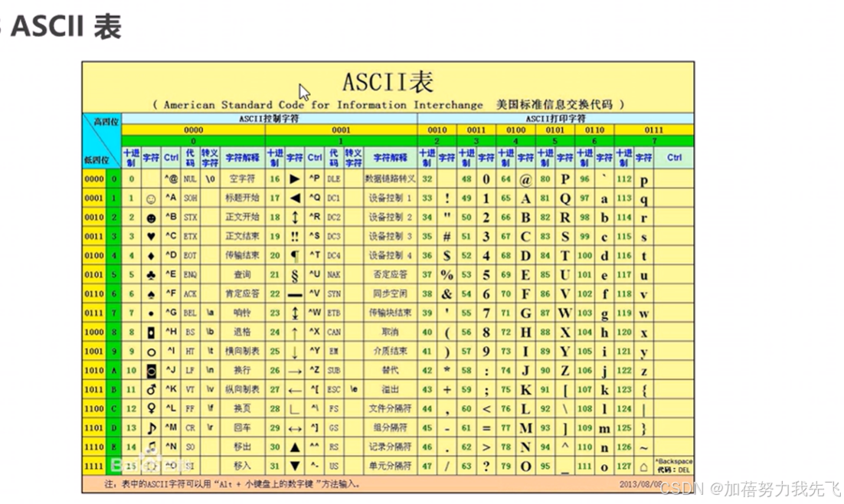Click the '&' character cell

(x=447, y=294)
